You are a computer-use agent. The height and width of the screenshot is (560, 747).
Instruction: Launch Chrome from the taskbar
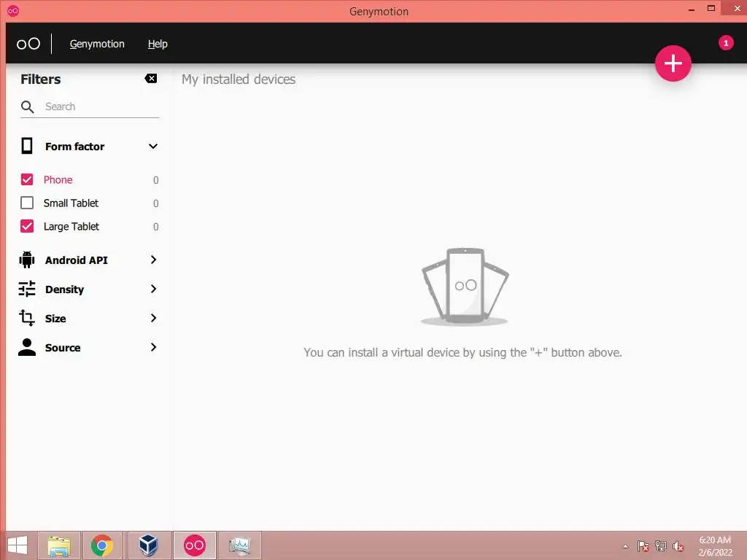[x=102, y=545]
